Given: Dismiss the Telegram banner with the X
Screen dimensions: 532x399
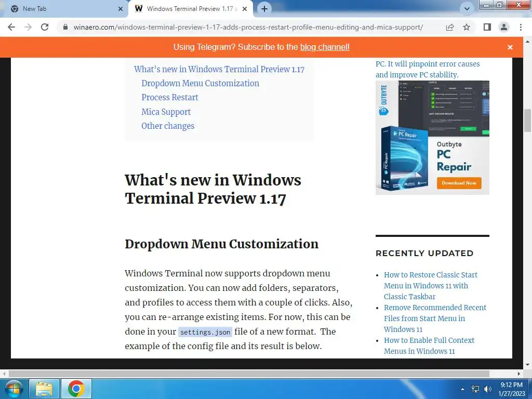Looking at the screenshot, I should pos(510,47).
